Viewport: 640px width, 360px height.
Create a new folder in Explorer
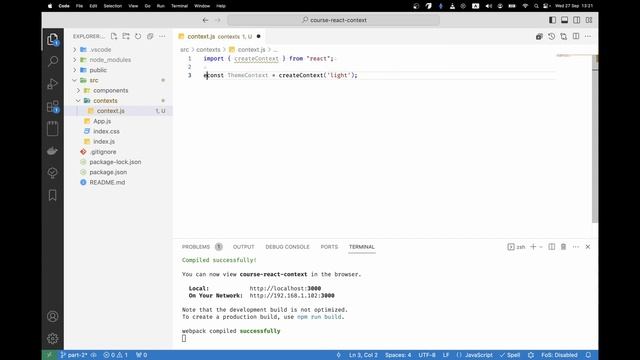(x=126, y=36)
